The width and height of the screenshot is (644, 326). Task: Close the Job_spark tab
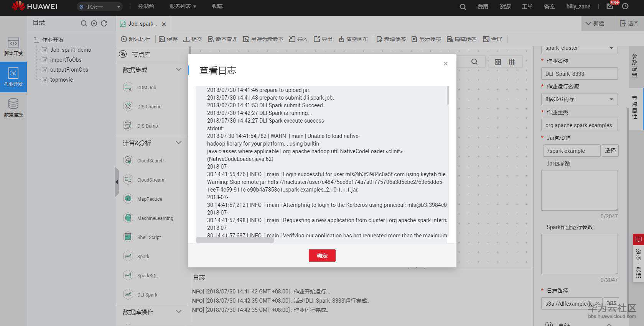tap(164, 24)
